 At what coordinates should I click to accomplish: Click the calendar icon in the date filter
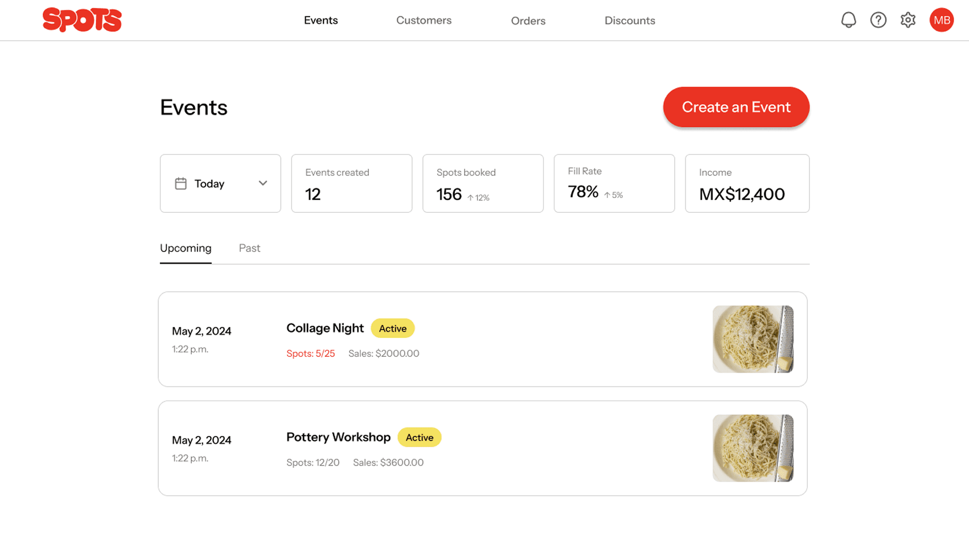[x=180, y=183]
